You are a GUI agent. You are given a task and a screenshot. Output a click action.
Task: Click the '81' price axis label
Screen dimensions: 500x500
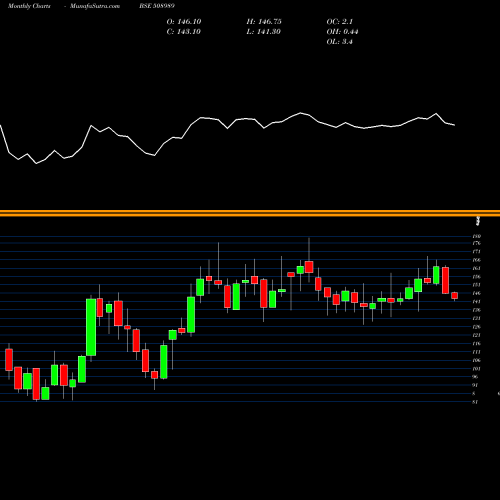[x=476, y=402]
